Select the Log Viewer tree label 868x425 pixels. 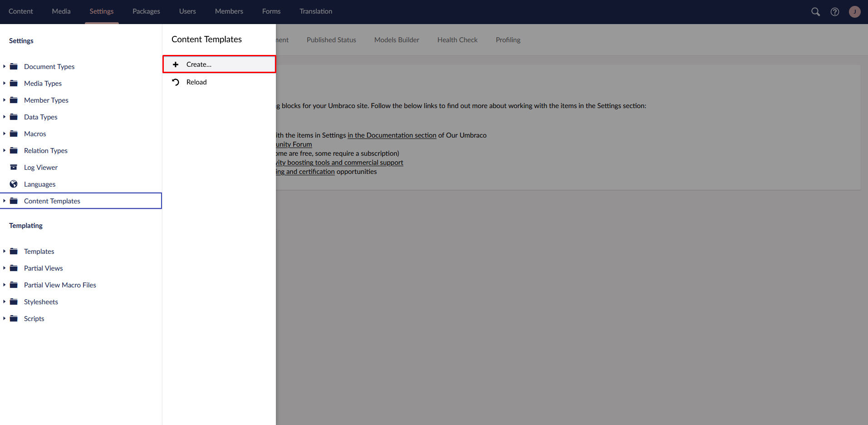pos(41,168)
